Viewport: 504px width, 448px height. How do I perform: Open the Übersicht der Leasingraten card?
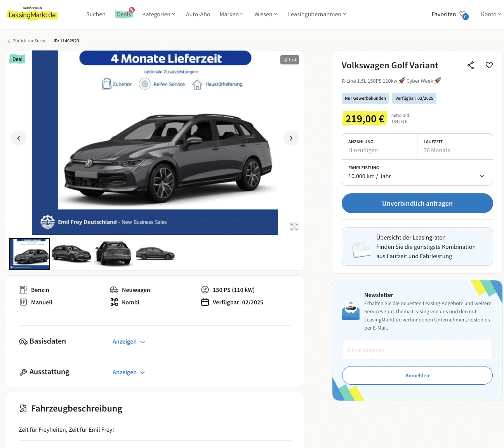click(417, 247)
